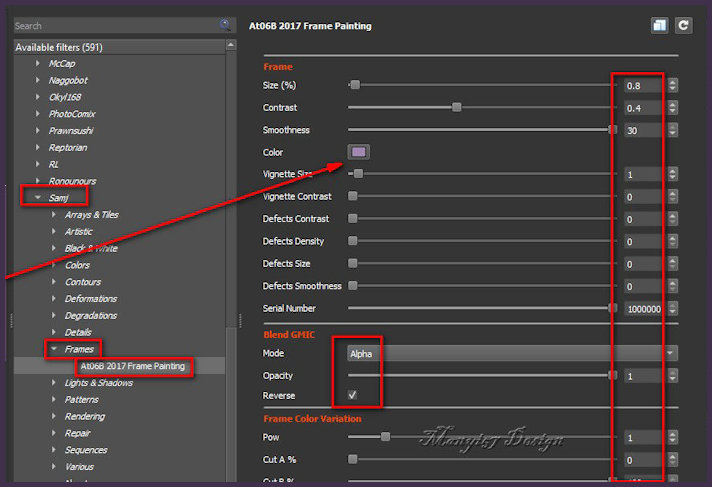Expand the Reptorian filter category

click(38, 147)
